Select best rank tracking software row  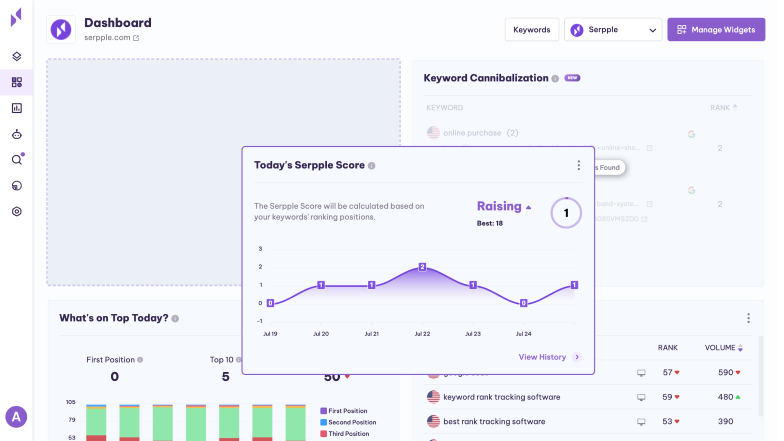[586, 422]
